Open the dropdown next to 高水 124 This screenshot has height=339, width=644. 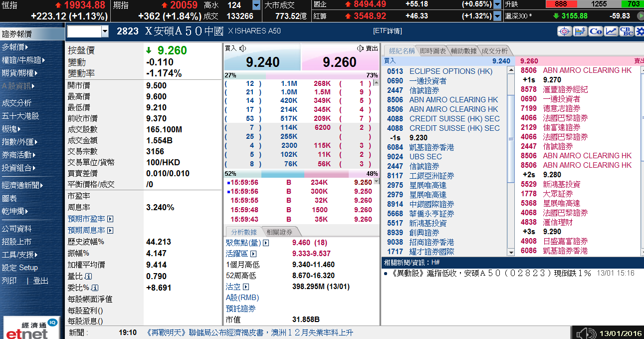(x=256, y=5)
